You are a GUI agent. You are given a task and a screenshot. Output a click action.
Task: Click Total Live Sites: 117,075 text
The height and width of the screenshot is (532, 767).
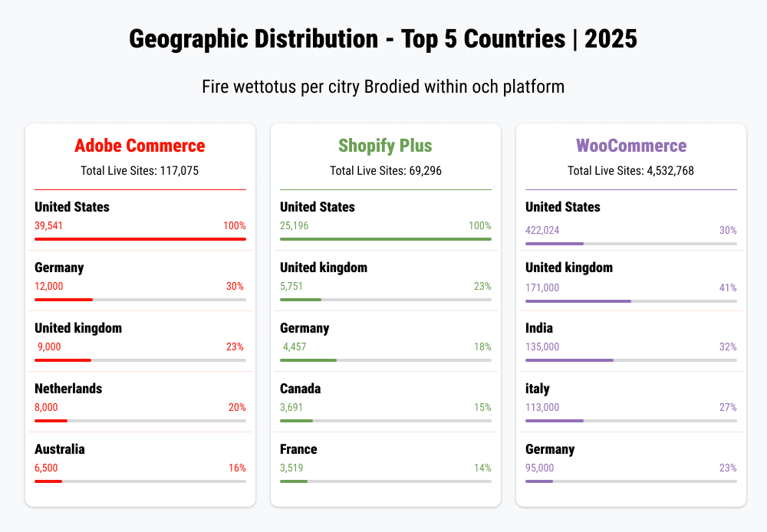tap(140, 171)
